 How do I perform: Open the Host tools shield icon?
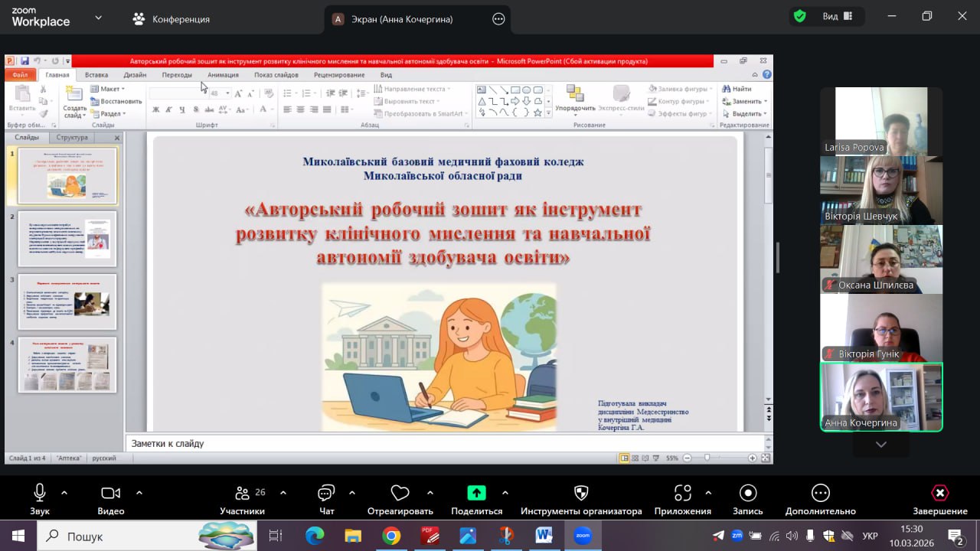click(581, 494)
